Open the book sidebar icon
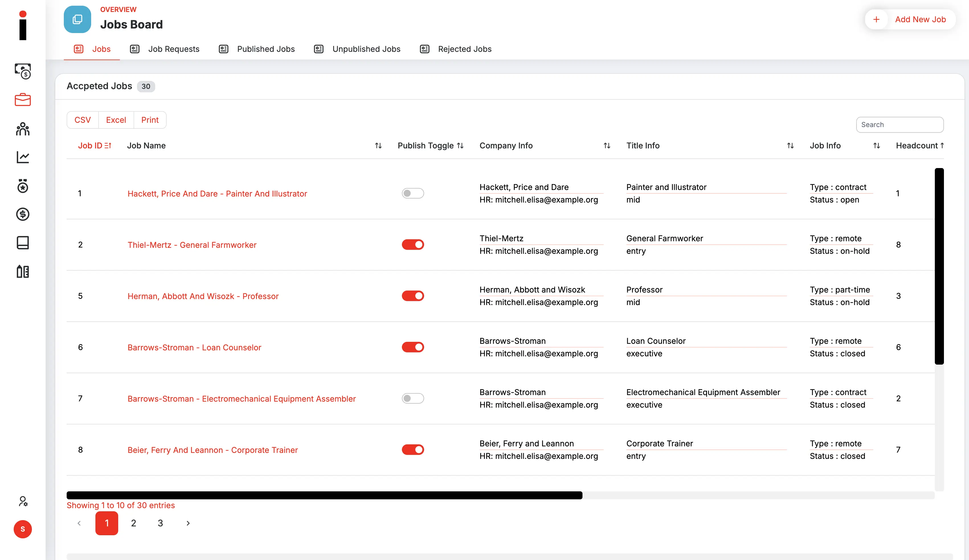This screenshot has height=560, width=969. [x=23, y=243]
